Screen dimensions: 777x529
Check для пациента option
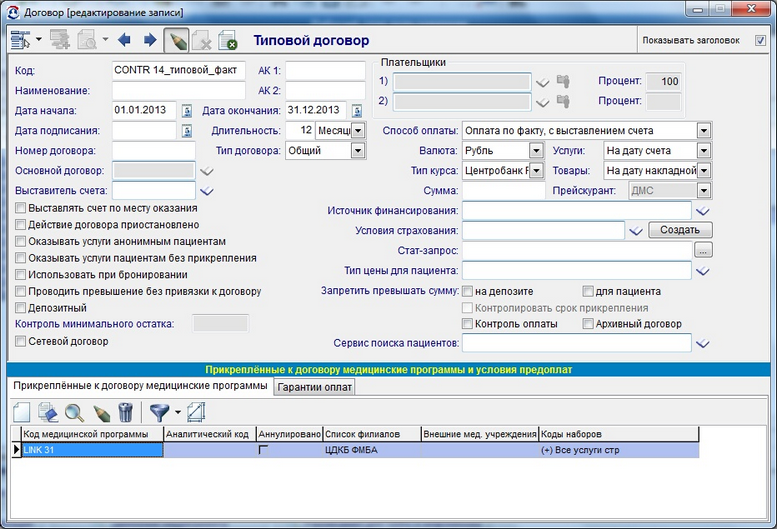coord(588,291)
